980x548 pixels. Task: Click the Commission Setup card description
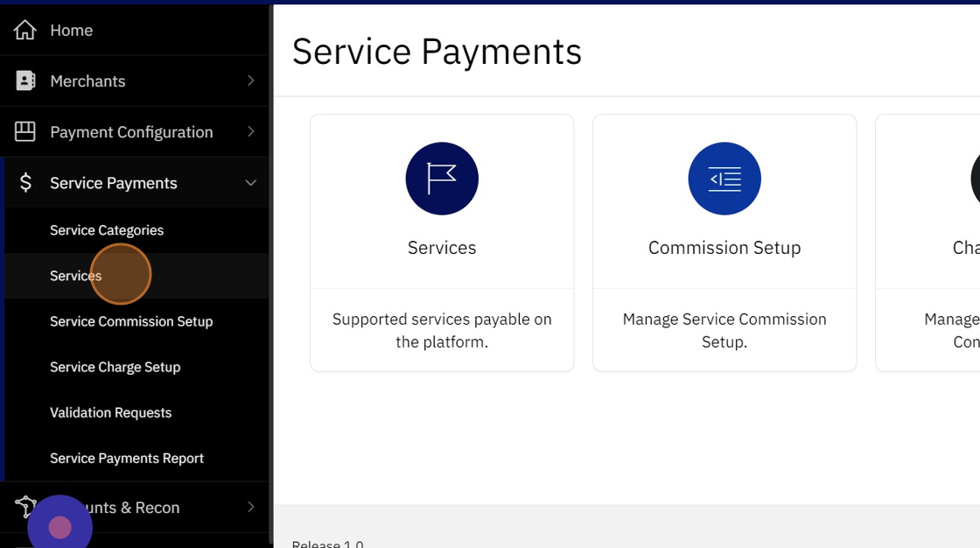[724, 330]
